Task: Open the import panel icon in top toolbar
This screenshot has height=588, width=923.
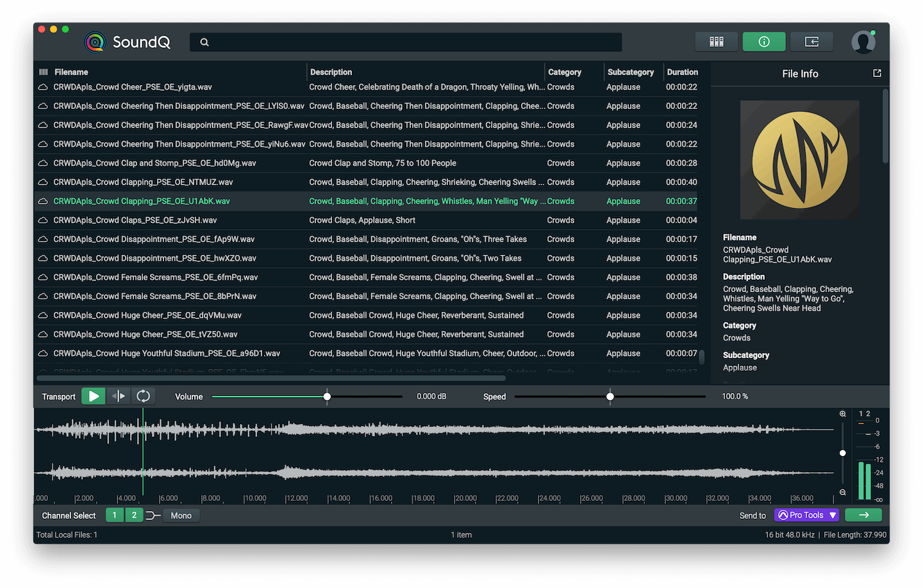Action: pos(811,41)
